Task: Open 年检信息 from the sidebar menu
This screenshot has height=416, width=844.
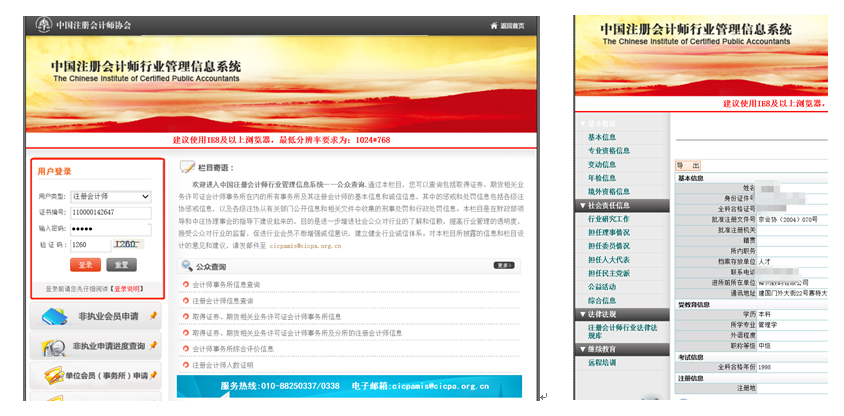Action: (602, 178)
